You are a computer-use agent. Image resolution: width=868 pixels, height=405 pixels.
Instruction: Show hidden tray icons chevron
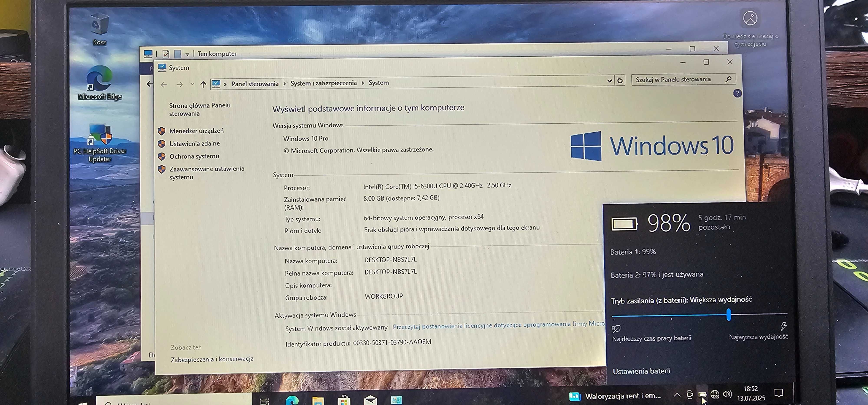point(677,395)
